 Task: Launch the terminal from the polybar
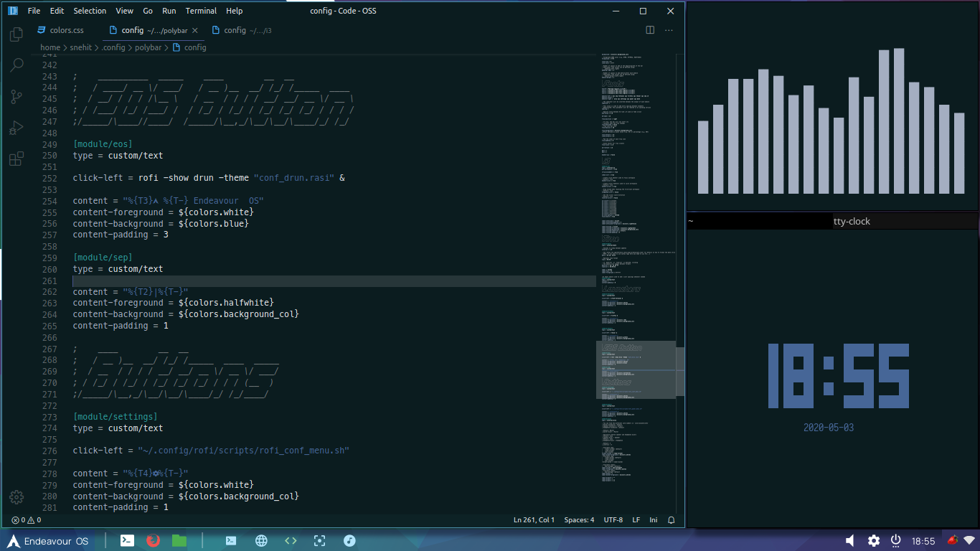click(x=127, y=541)
